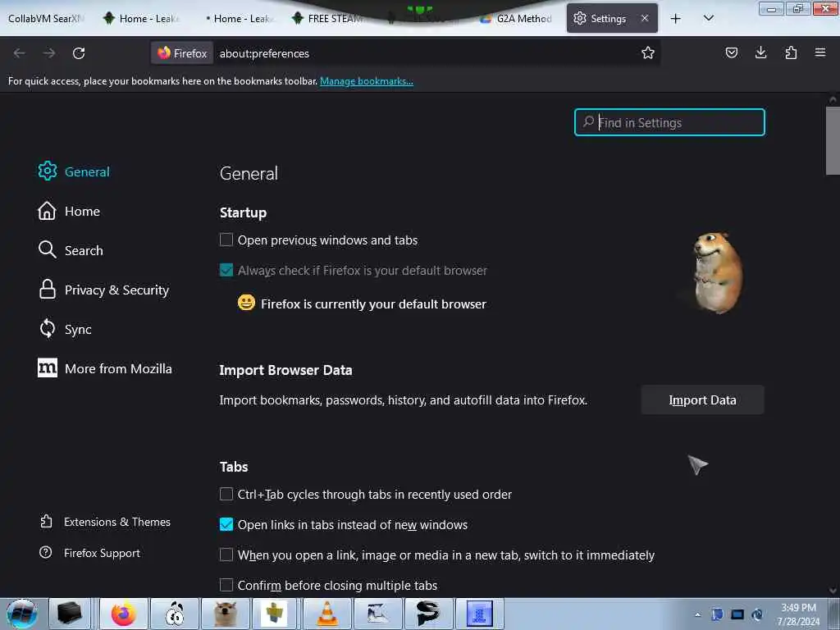
Task: Uncheck Open links in tabs option
Action: click(226, 524)
